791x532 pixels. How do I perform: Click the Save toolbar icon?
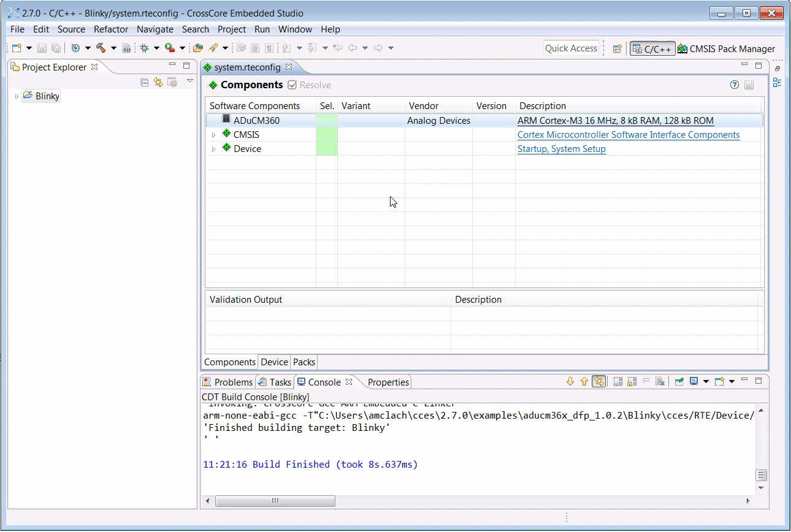coord(42,48)
